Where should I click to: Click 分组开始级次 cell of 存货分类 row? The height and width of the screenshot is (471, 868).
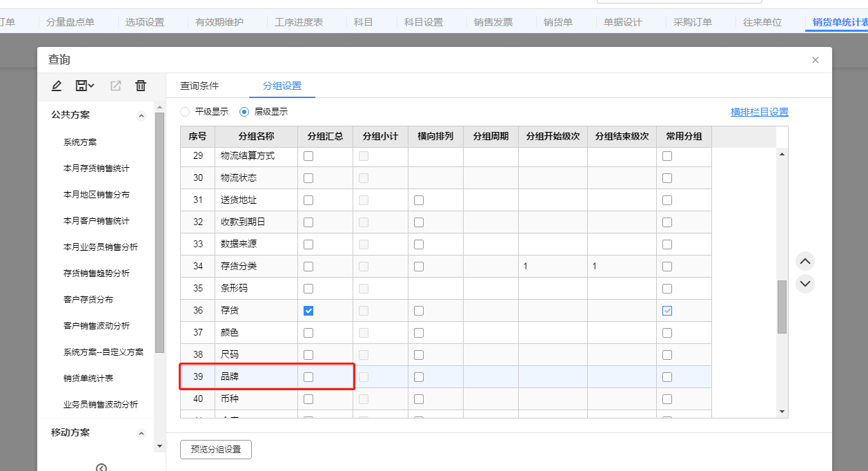point(553,267)
